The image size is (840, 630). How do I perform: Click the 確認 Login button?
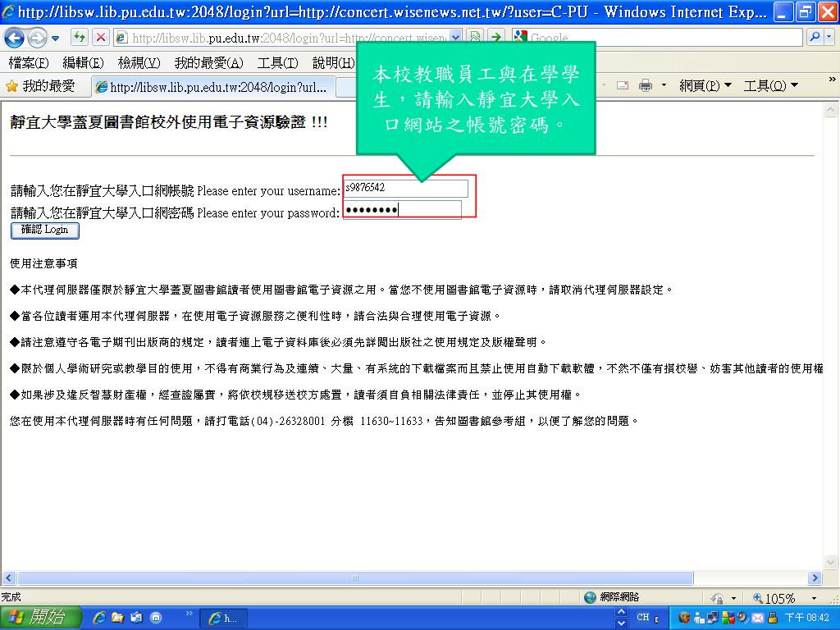point(45,231)
